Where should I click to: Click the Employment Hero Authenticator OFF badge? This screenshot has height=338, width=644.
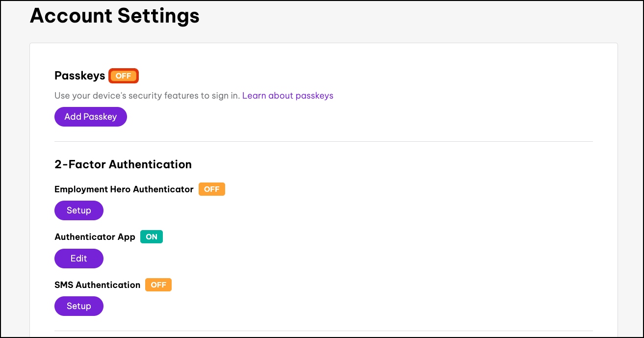point(211,189)
